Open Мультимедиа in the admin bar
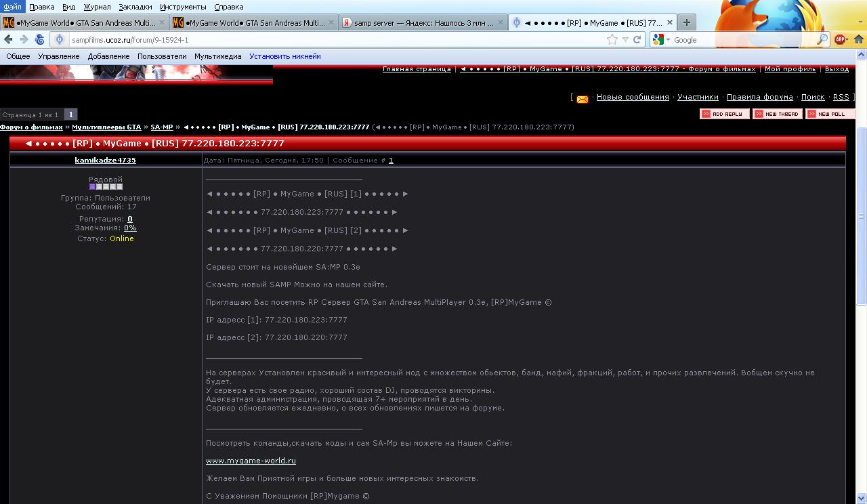Viewport: 867px width, 504px height. [x=218, y=56]
